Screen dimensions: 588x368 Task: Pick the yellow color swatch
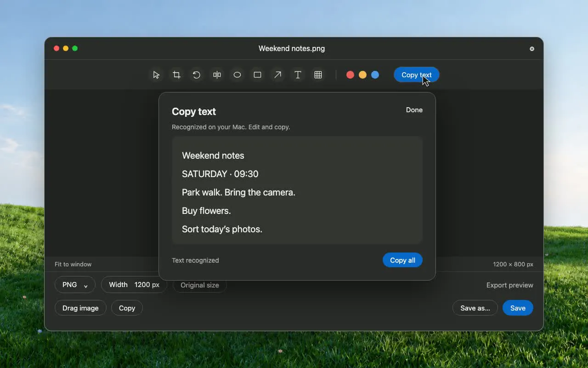point(362,75)
